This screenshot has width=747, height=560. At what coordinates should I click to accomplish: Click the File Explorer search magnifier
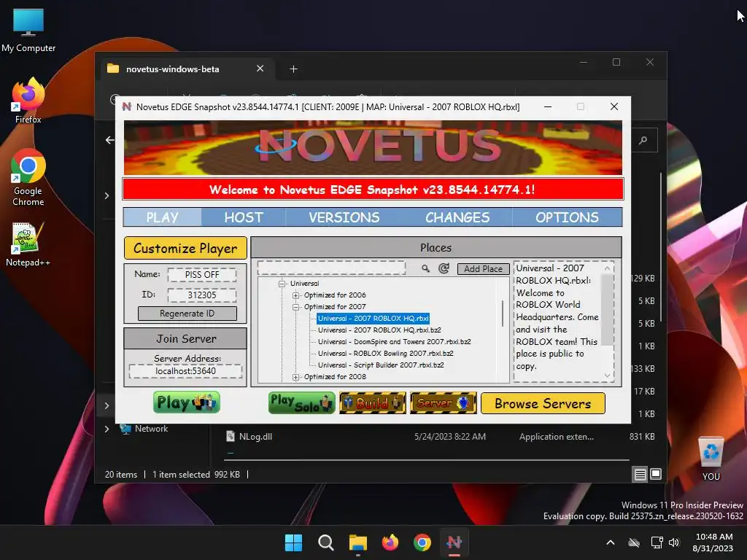pyautogui.click(x=643, y=140)
